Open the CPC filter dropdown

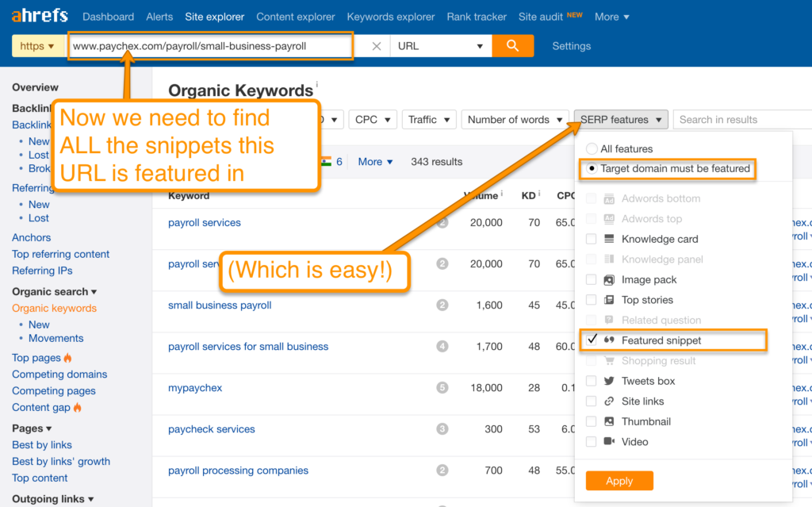[373, 120]
